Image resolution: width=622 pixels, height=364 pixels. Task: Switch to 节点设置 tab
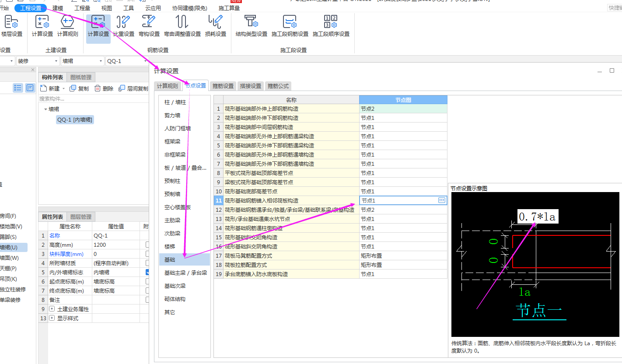[195, 85]
